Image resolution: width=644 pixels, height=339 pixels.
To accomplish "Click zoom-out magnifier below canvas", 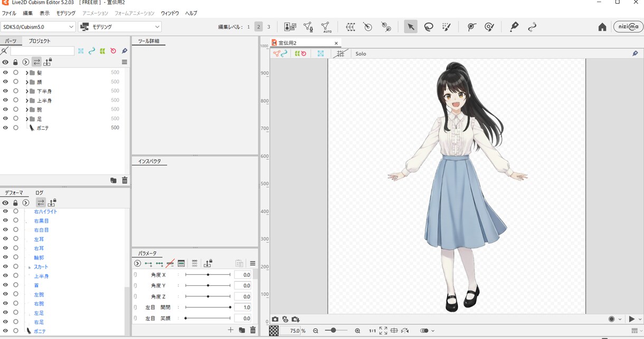I will [316, 331].
